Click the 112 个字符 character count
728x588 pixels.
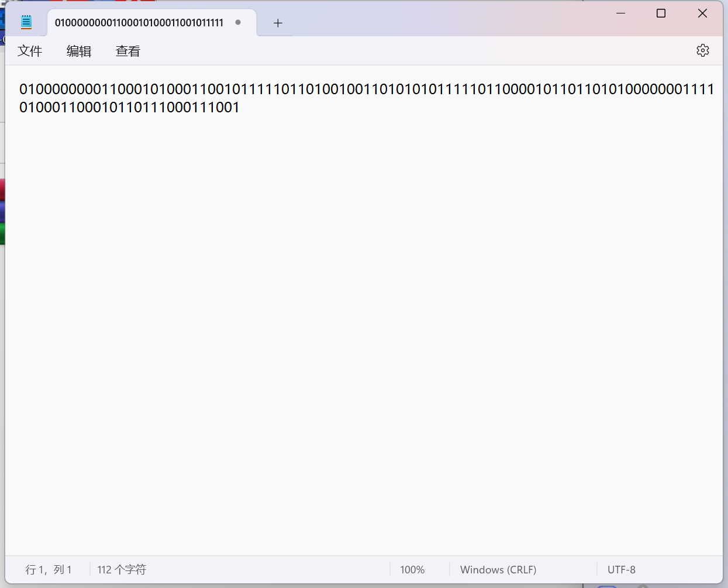(x=122, y=569)
